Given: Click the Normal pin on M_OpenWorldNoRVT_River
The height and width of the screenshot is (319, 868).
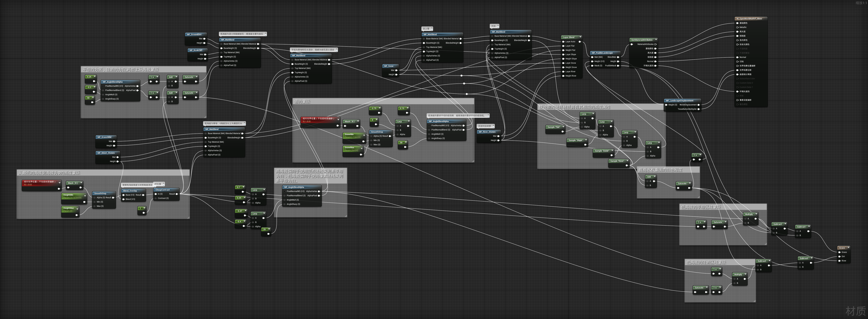Looking at the screenshot, I should coord(737,57).
